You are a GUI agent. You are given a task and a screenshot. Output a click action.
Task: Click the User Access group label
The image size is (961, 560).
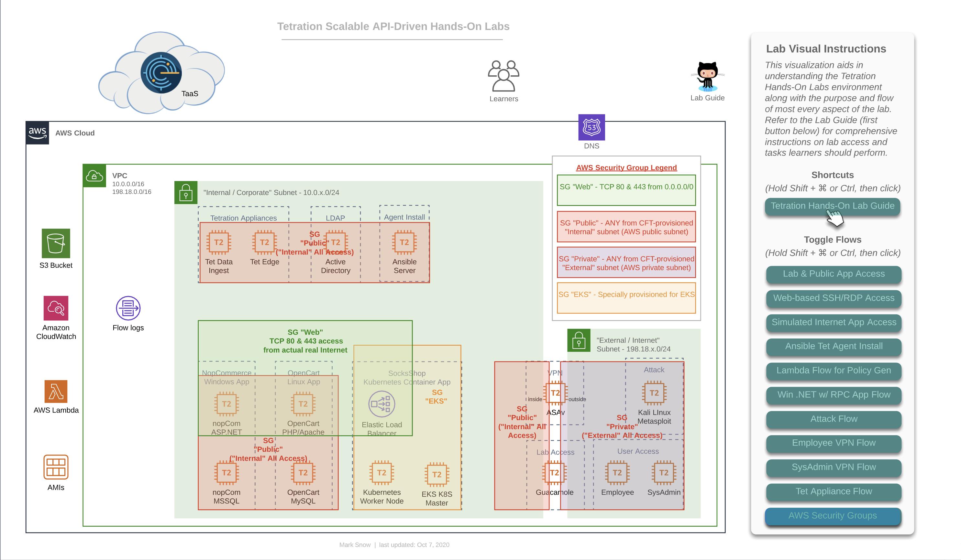pos(638,451)
